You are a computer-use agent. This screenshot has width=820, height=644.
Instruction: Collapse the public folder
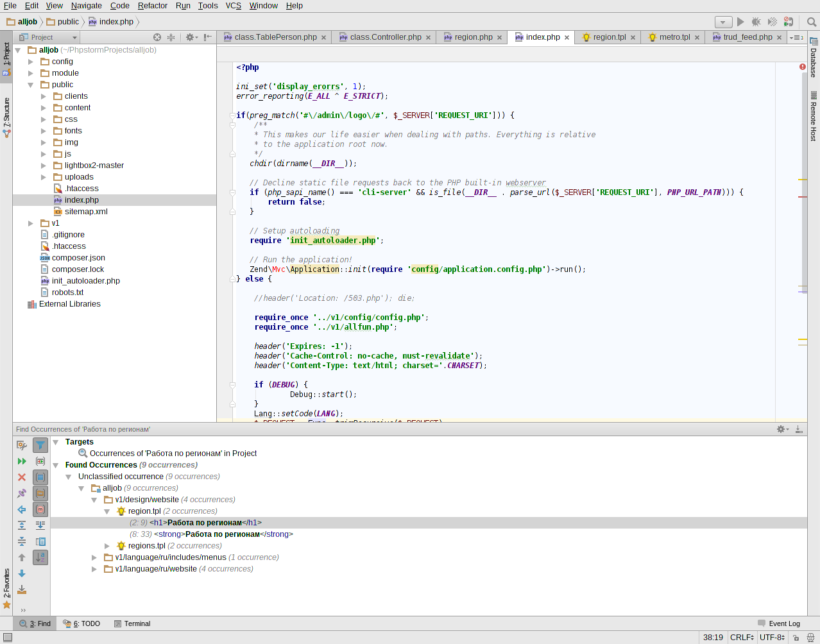[x=31, y=85]
